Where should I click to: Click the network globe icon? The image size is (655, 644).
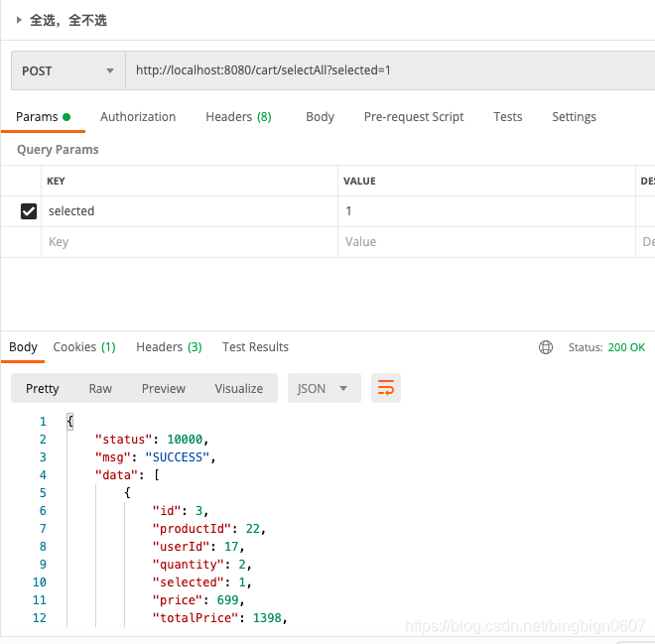(x=546, y=347)
